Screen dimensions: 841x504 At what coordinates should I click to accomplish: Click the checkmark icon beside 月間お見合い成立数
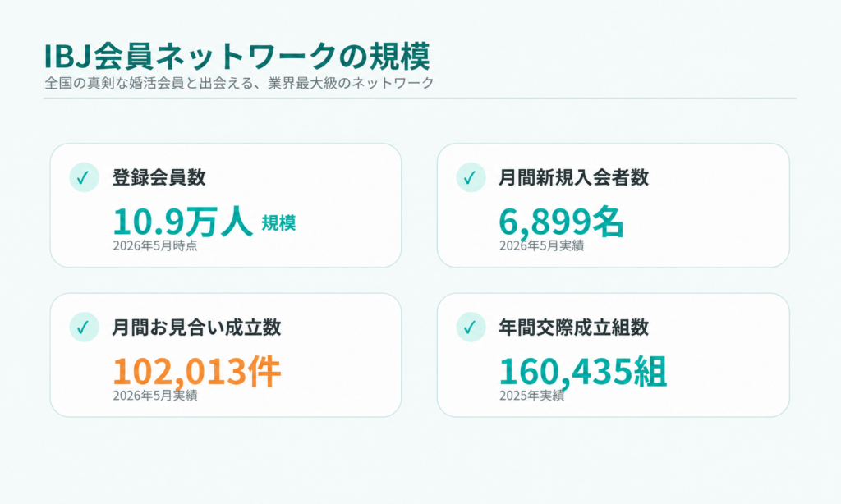(x=85, y=327)
